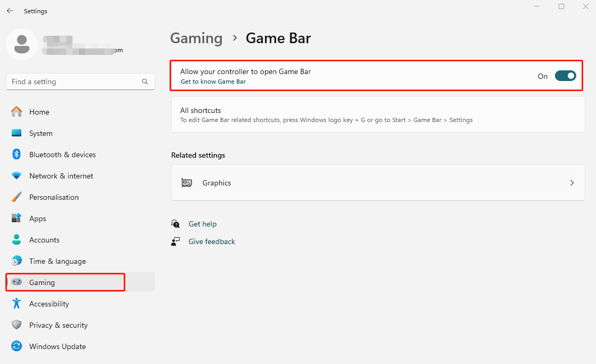Click the user profile avatar
Viewport: 596px width, 364px height.
pyautogui.click(x=22, y=44)
